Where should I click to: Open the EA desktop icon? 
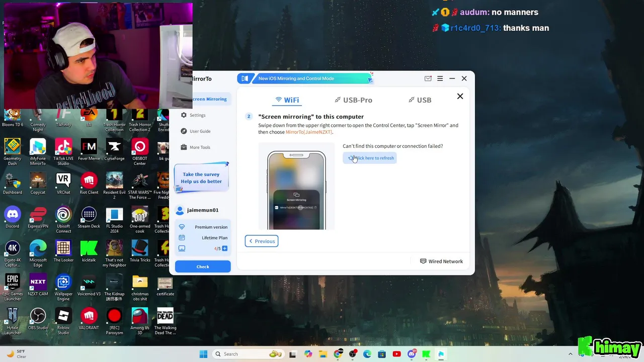click(89, 119)
